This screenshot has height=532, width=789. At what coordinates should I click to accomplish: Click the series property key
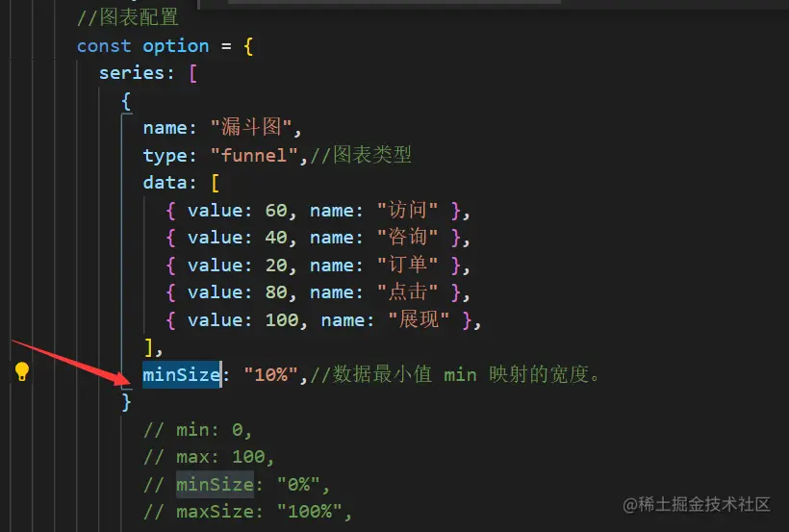coord(131,73)
